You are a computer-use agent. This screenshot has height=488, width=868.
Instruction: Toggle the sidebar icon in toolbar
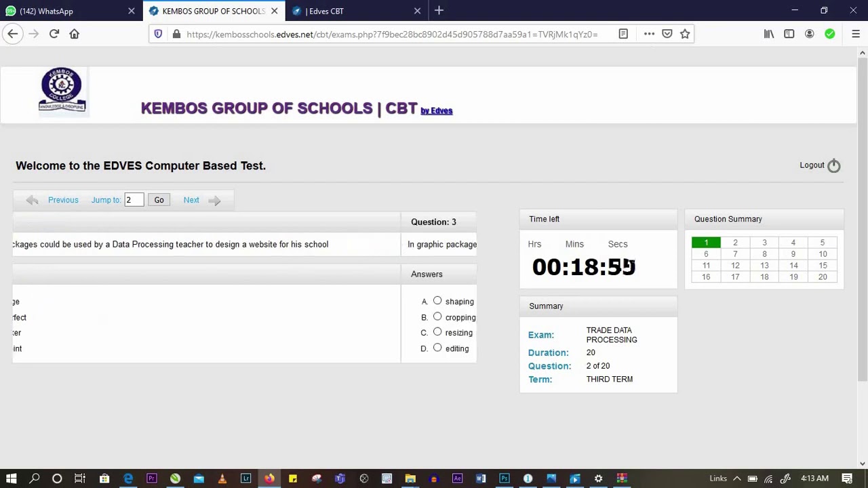click(x=789, y=34)
